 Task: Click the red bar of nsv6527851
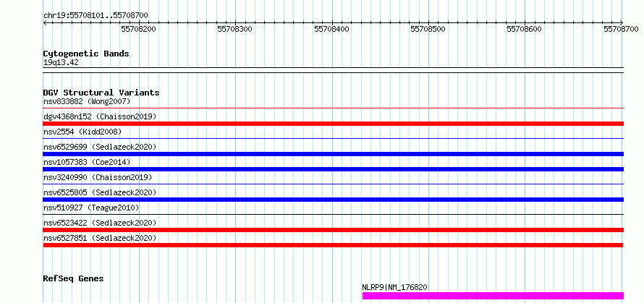[333, 245]
